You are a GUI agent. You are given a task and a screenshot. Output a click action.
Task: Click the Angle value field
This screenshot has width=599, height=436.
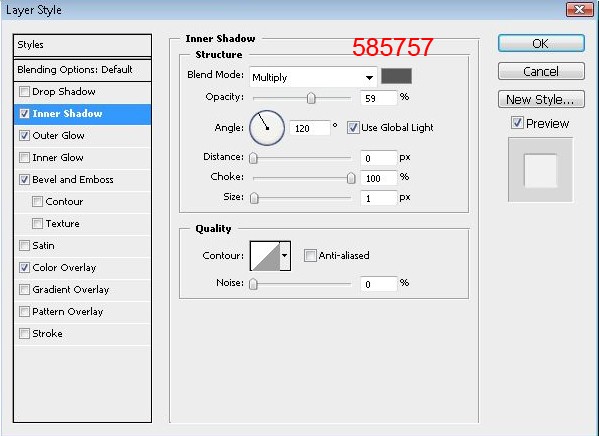coord(309,128)
